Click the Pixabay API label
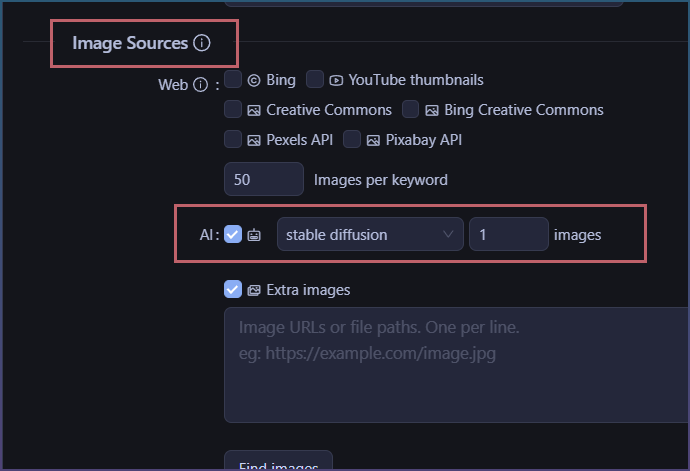Image resolution: width=690 pixels, height=471 pixels. tap(424, 140)
